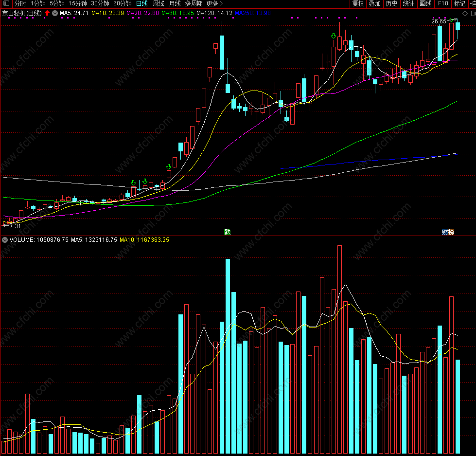The height and width of the screenshot is (456, 476).
Task: Click the volume MA10: 1167363.25 label
Action: [144, 240]
